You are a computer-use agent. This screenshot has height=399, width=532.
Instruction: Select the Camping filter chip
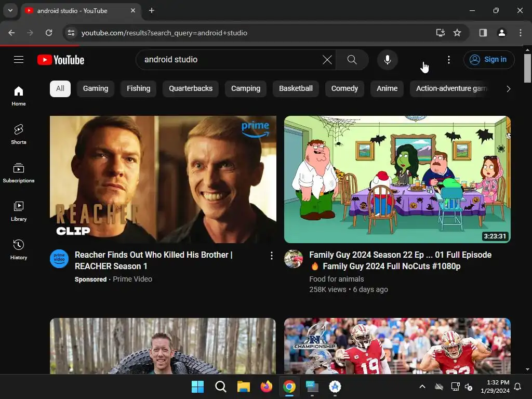(x=246, y=88)
